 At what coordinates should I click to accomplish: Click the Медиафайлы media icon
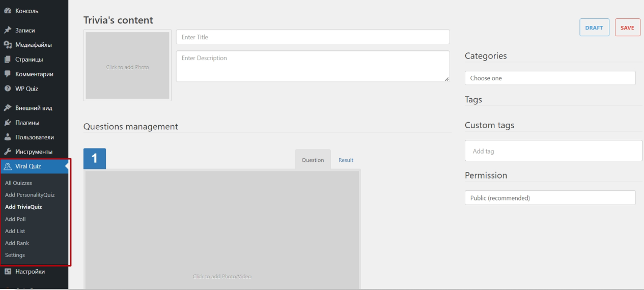click(8, 45)
